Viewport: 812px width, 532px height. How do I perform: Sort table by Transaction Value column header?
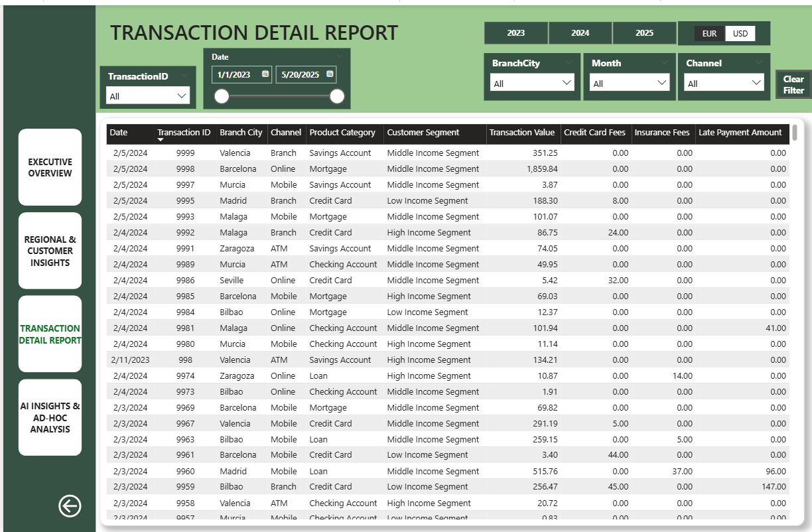click(521, 133)
